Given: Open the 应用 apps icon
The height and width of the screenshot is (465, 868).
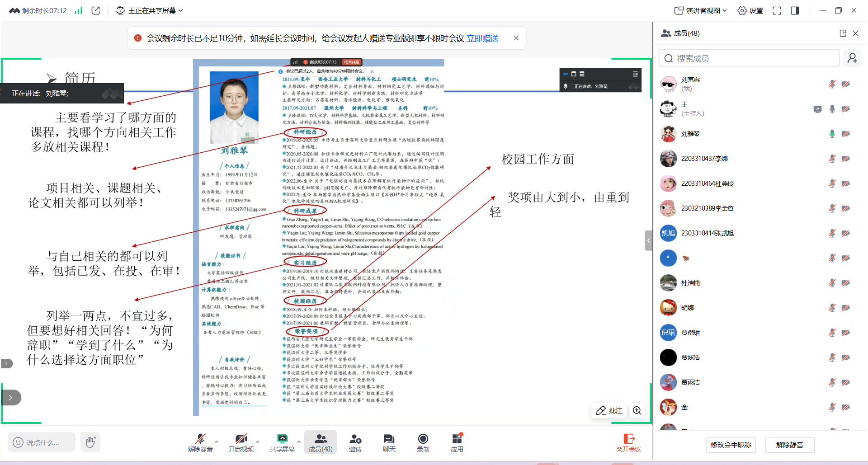Looking at the screenshot, I should (457, 439).
